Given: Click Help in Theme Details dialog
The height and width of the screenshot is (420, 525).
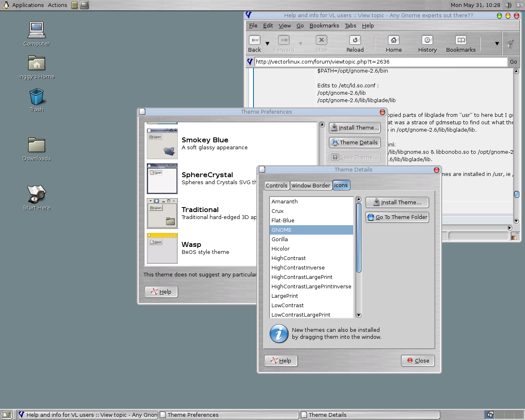Looking at the screenshot, I should point(281,361).
